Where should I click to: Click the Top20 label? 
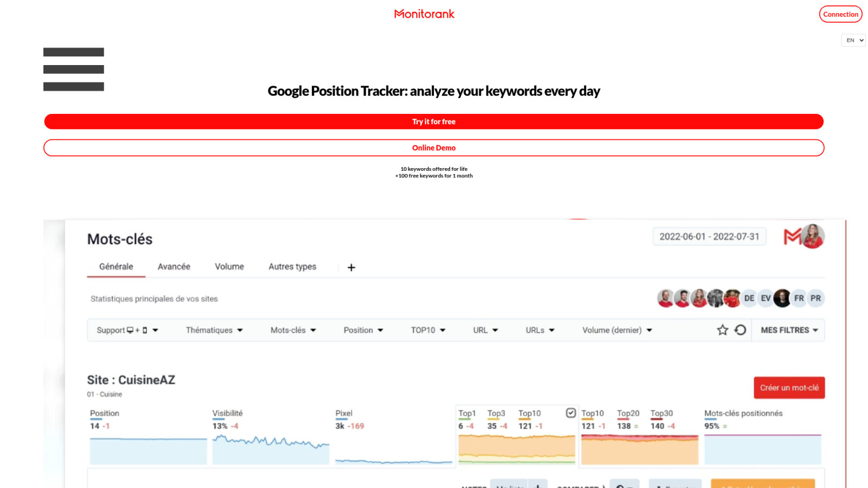[x=628, y=413]
